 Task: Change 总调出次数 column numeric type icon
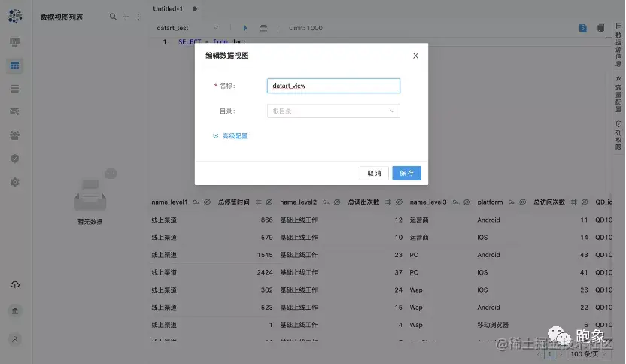[x=388, y=202]
